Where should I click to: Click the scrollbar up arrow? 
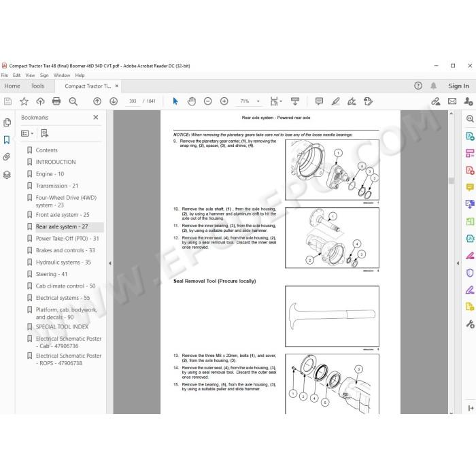pyautogui.click(x=452, y=114)
